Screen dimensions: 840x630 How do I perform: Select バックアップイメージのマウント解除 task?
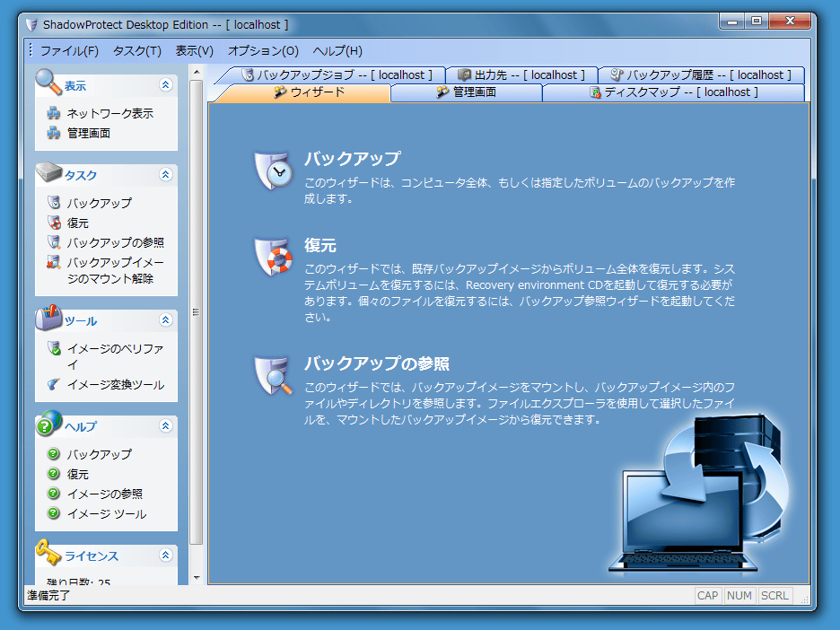[115, 270]
